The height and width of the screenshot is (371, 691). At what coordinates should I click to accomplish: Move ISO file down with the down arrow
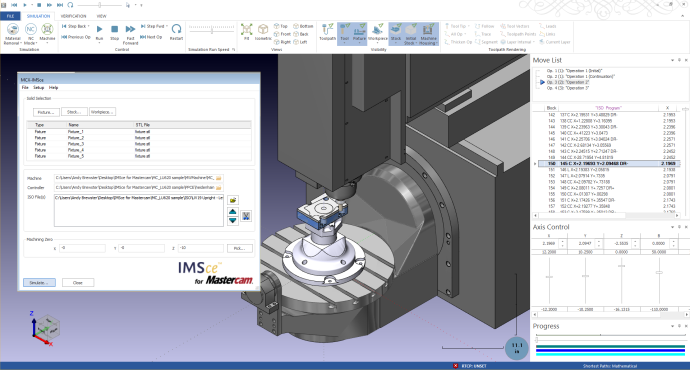233,221
